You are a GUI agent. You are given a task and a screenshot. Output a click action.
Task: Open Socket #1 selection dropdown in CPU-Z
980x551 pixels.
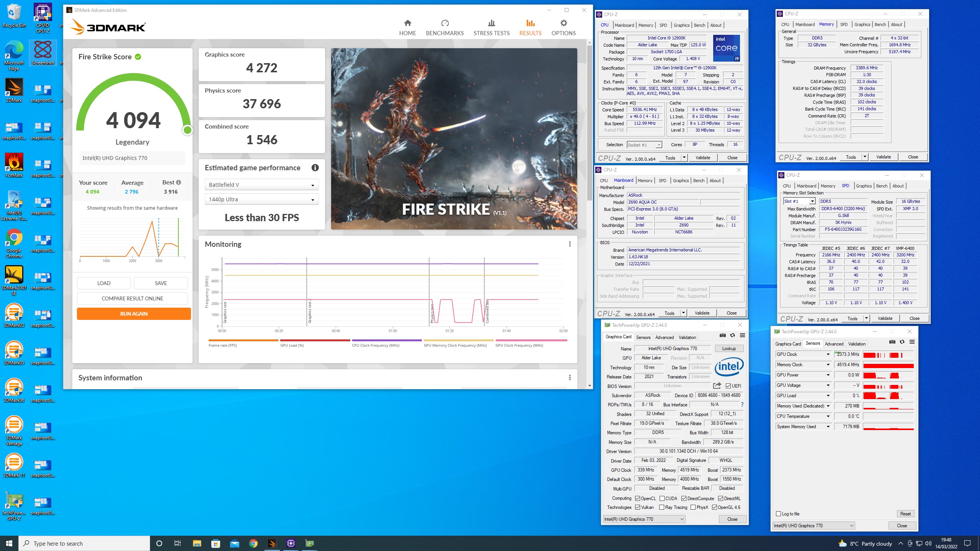[644, 145]
